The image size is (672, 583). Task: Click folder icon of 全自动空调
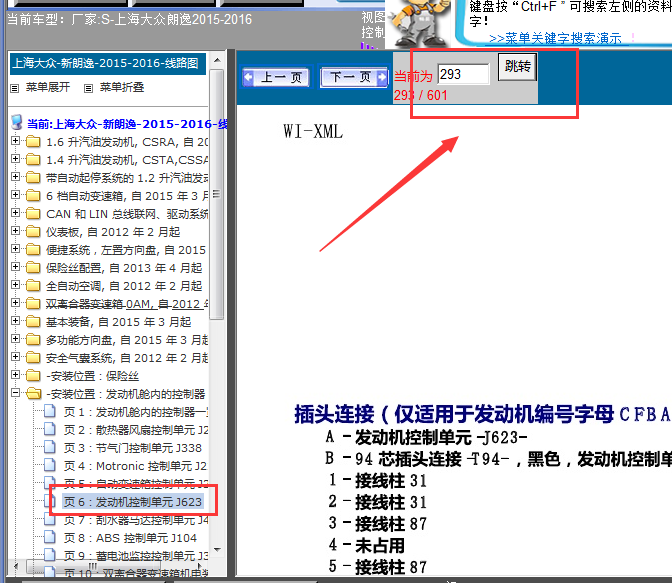pyautogui.click(x=33, y=285)
